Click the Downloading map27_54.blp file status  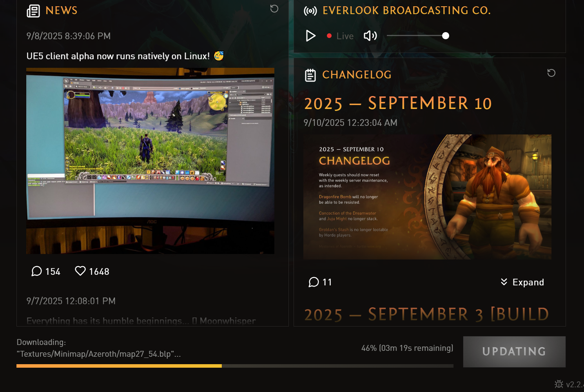(99, 348)
